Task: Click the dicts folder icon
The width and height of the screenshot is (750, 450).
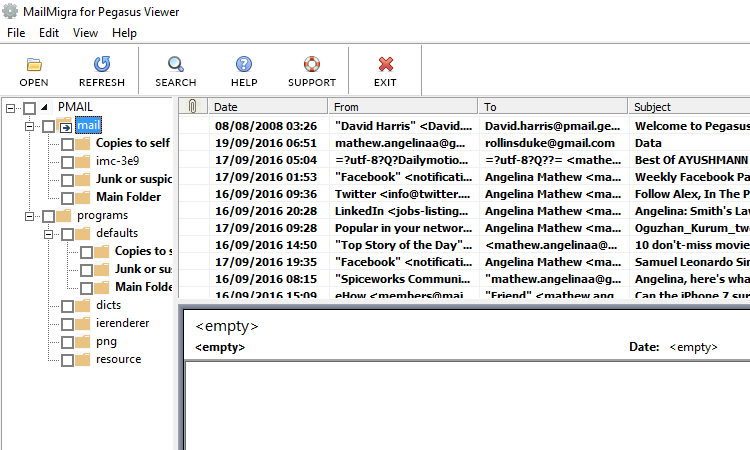Action: pyautogui.click(x=82, y=306)
